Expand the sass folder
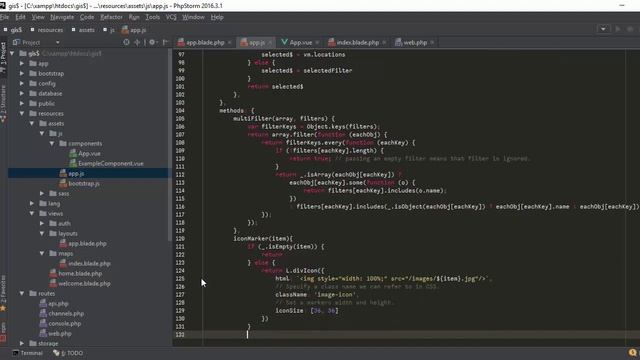 tap(42, 193)
